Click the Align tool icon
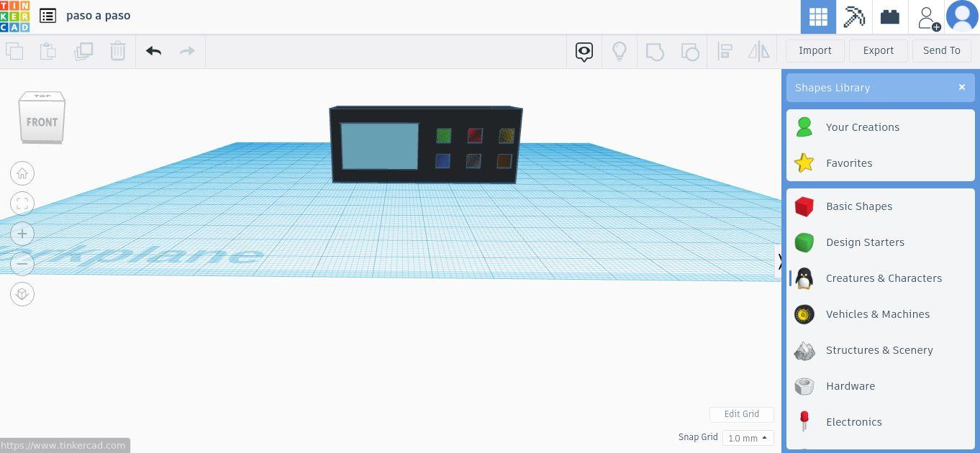The height and width of the screenshot is (453, 980). click(x=725, y=51)
